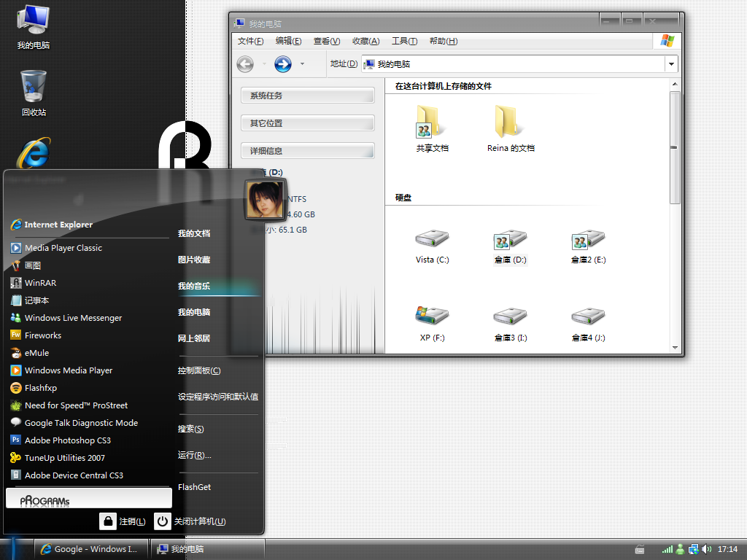Expand the PROGRAMS all-programs list
Viewport: 747px width, 560px height.
point(88,499)
